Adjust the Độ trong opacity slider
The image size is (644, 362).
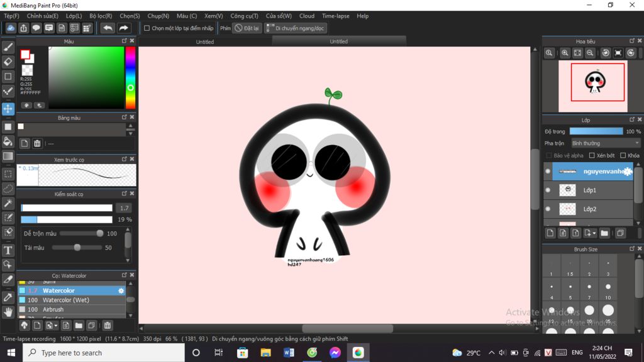596,131
